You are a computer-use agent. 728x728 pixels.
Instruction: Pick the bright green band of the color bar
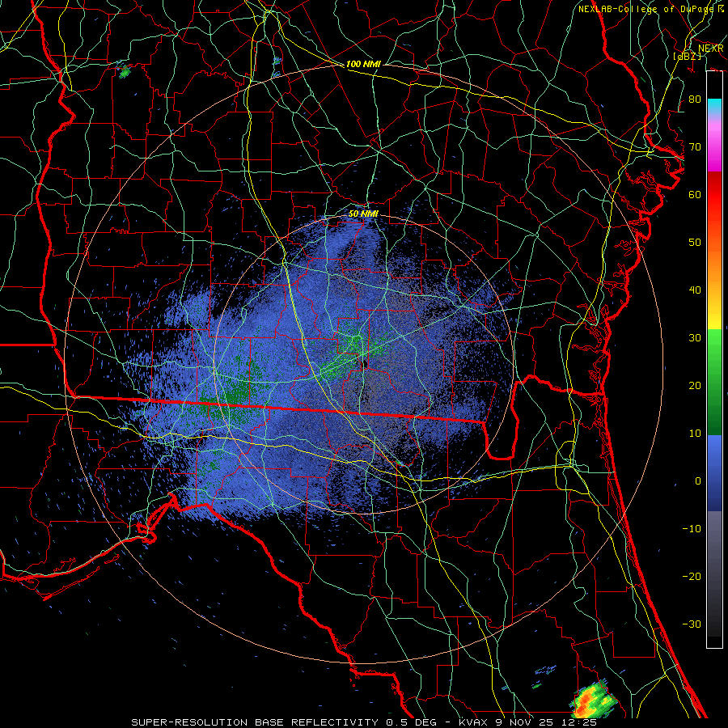(714, 346)
